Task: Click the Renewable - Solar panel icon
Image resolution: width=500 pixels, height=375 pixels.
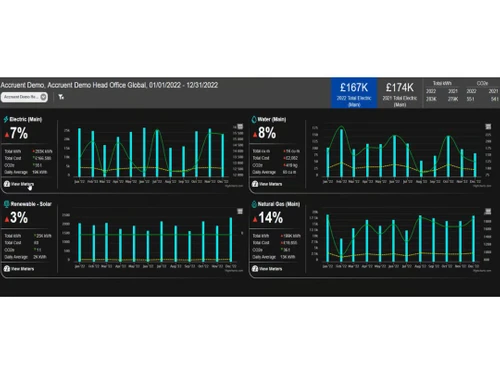Action: 6,204
